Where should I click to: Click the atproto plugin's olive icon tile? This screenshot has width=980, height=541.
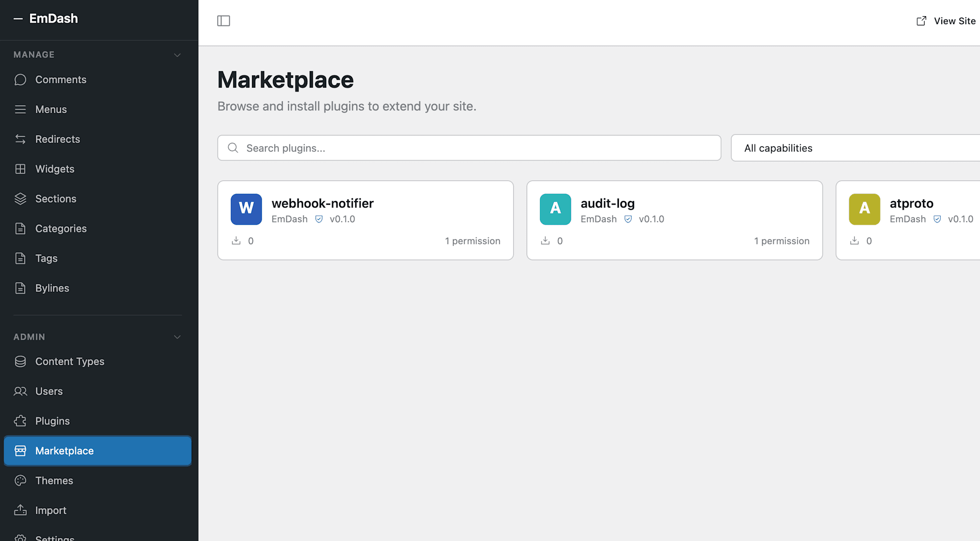(x=864, y=209)
